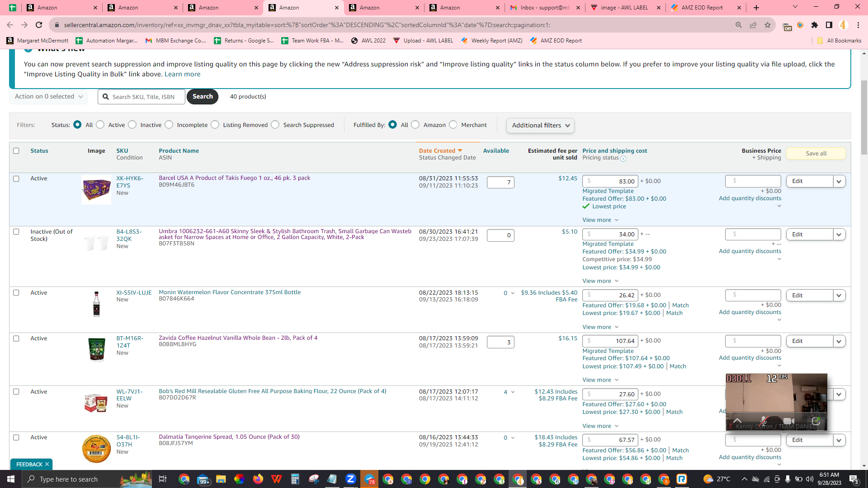Image resolution: width=868 pixels, height=488 pixels.
Task: Open the Edit dropdown arrow for Monin Watermelon
Action: point(839,296)
